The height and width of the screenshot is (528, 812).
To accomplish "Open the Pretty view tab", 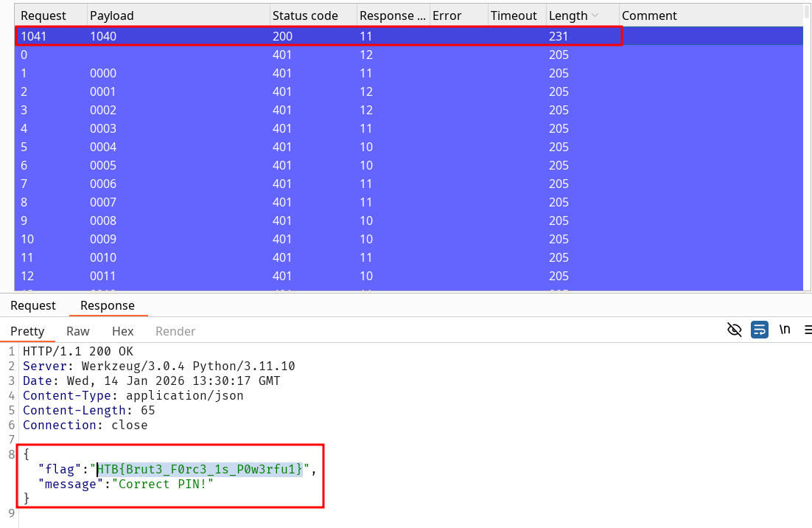I will coord(28,331).
